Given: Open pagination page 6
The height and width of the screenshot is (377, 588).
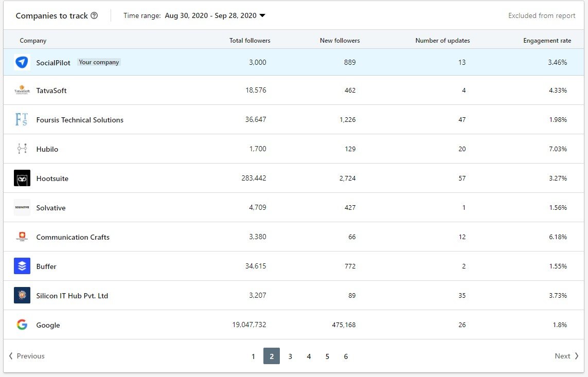Looking at the screenshot, I should 346,356.
